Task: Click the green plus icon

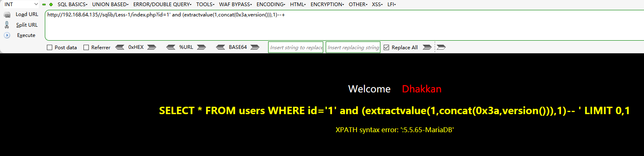Action: tap(51, 5)
